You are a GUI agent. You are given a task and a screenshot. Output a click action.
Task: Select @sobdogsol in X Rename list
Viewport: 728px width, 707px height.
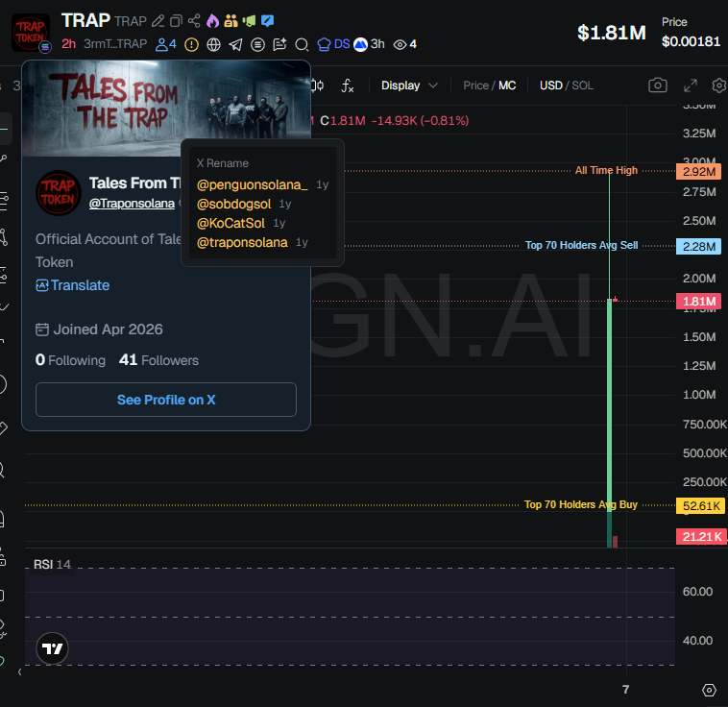click(x=233, y=204)
